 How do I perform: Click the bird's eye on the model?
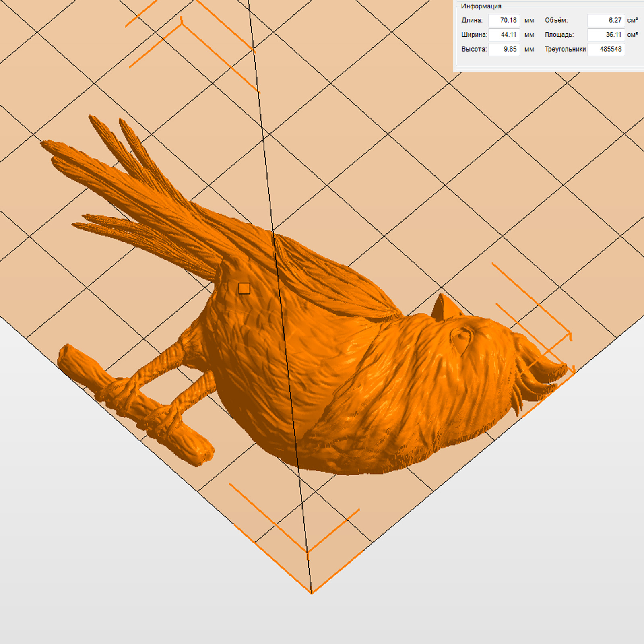(462, 335)
